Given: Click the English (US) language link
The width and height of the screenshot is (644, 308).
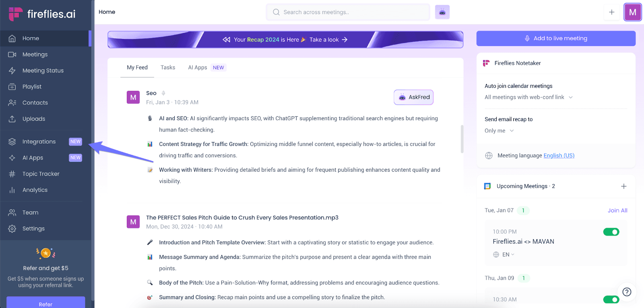Looking at the screenshot, I should 559,156.
